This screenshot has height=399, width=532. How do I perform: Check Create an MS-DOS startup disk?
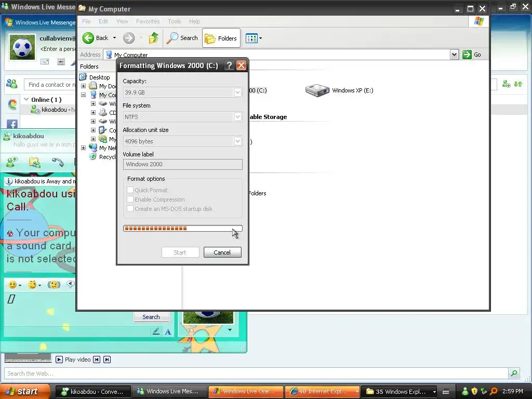pyautogui.click(x=130, y=209)
